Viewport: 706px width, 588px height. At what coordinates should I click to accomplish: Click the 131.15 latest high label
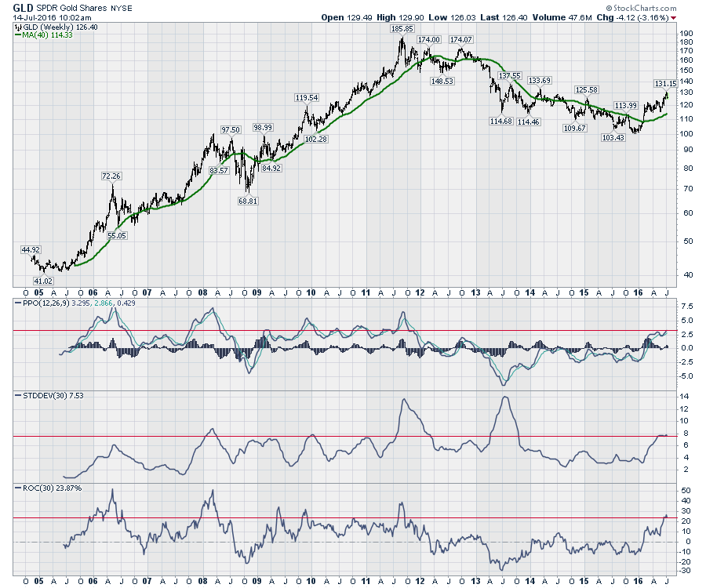[x=665, y=84]
